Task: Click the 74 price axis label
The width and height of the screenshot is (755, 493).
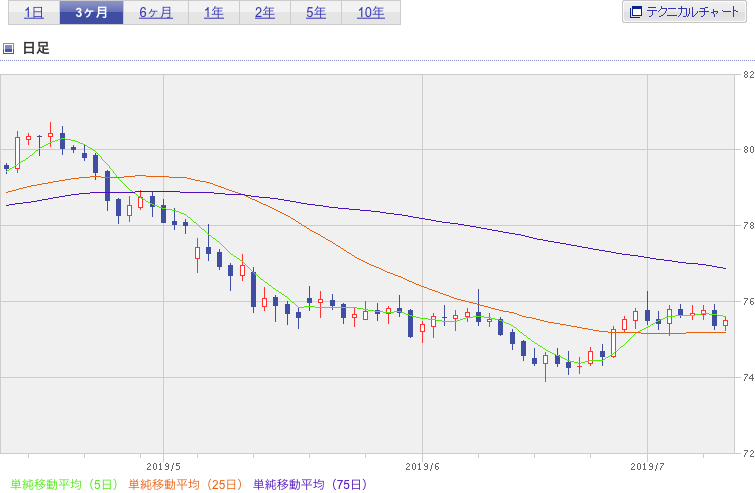Action: click(x=749, y=377)
